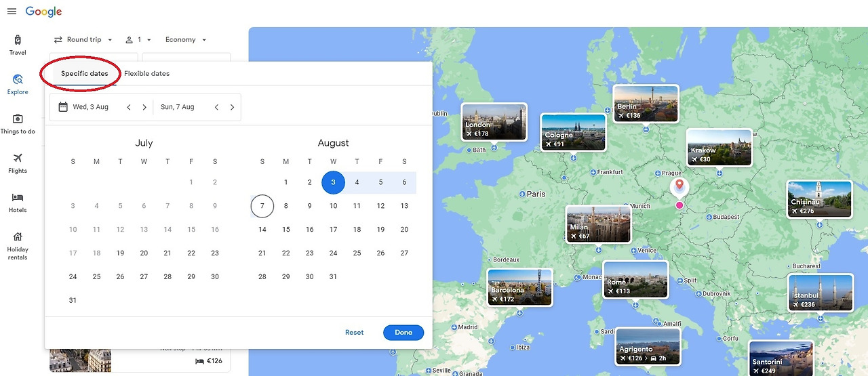Pick August 10 in the calendar
The width and height of the screenshot is (868, 376).
pos(333,206)
